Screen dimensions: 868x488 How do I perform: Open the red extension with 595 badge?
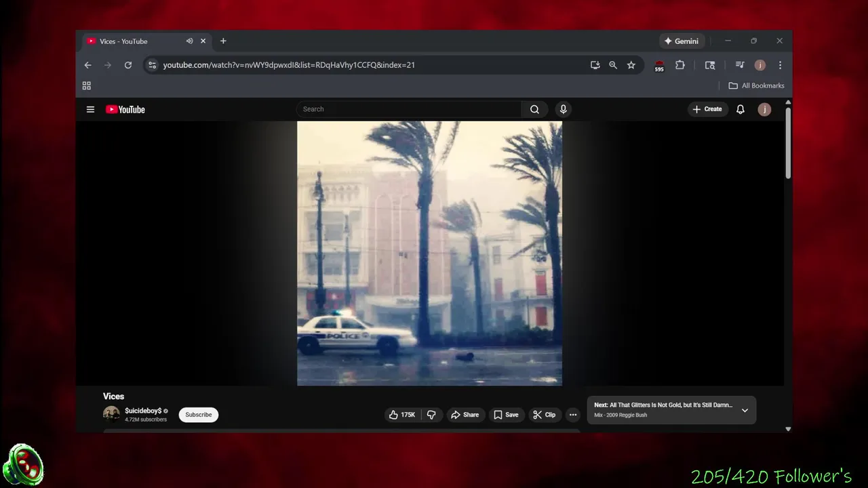point(659,66)
